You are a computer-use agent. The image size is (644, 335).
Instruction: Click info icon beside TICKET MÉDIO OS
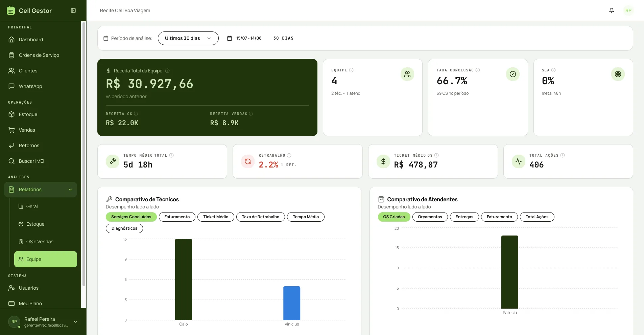pos(436,155)
